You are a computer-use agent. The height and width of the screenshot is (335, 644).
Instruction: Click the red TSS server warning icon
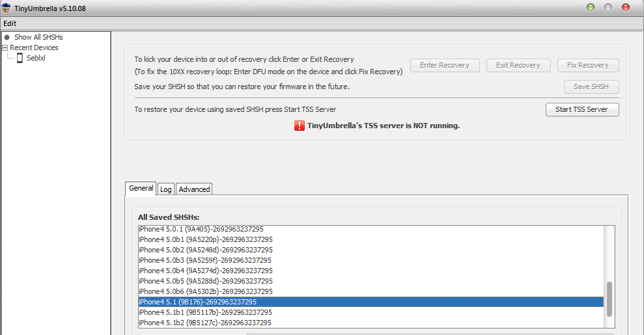click(x=300, y=126)
